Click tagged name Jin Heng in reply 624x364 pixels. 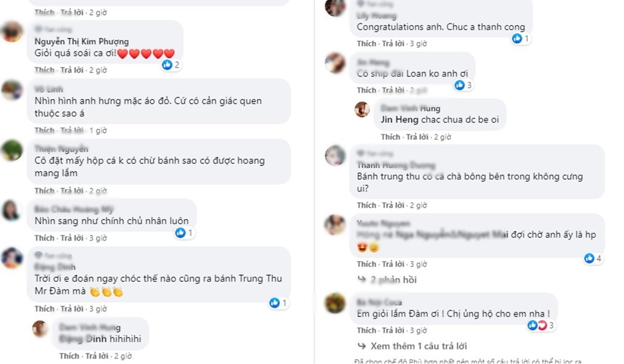coord(399,120)
